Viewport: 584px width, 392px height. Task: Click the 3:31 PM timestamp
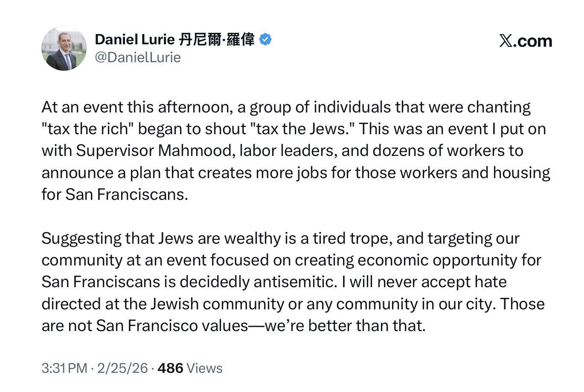[x=64, y=368]
